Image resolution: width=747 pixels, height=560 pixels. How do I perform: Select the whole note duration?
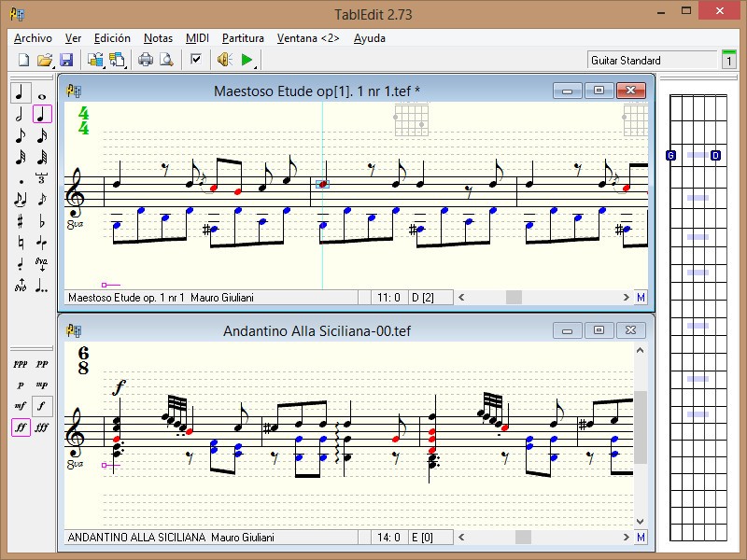(42, 93)
